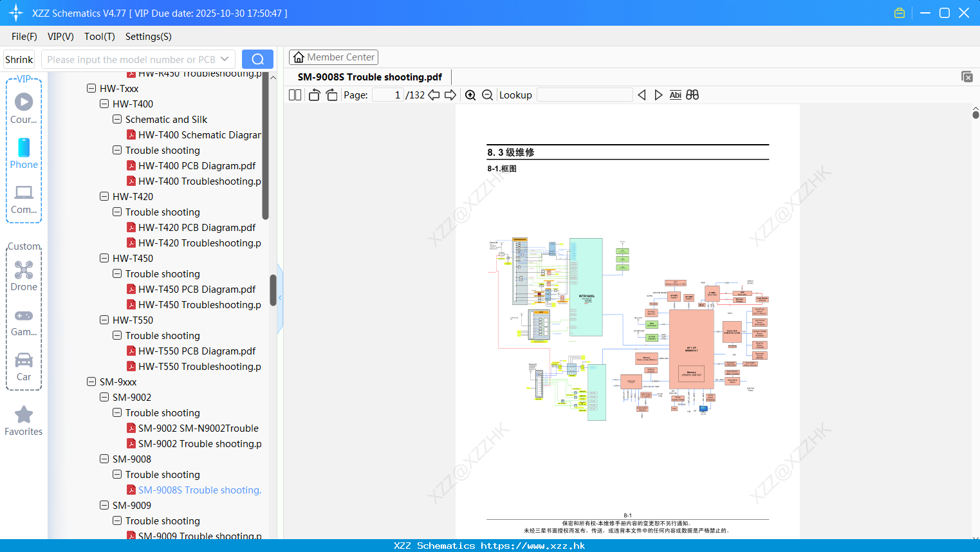Open HW-T400 Schematic Diagram file
The height and width of the screenshot is (552, 980).
tap(199, 135)
